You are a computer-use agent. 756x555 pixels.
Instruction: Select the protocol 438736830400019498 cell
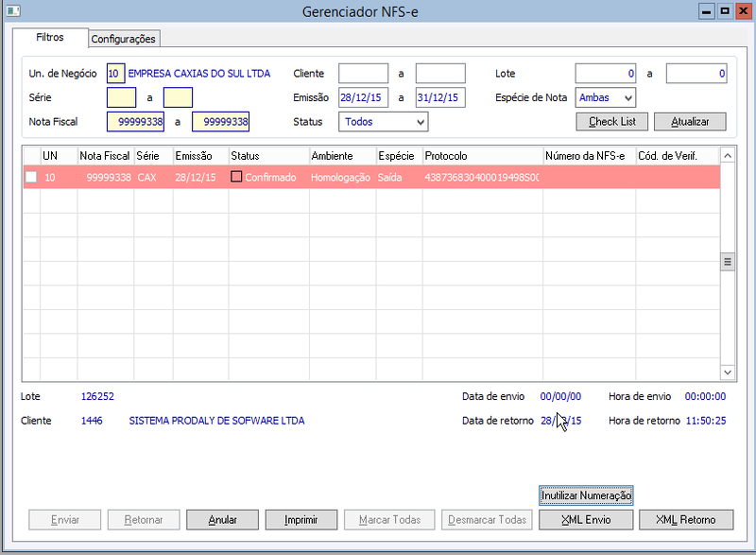pyautogui.click(x=483, y=177)
